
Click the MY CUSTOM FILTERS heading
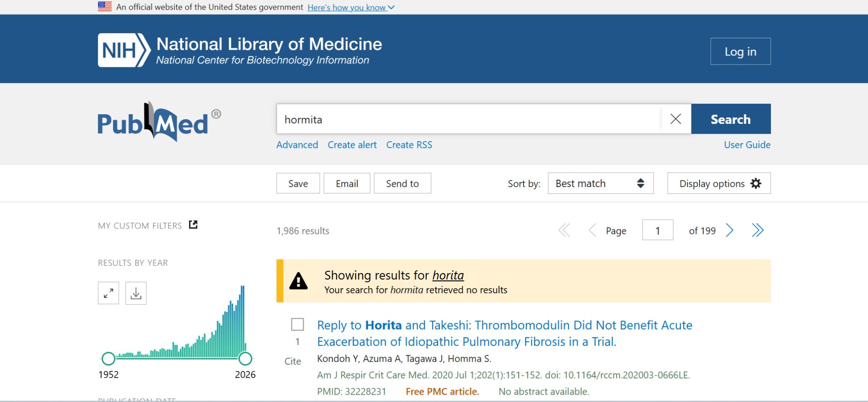click(x=140, y=226)
